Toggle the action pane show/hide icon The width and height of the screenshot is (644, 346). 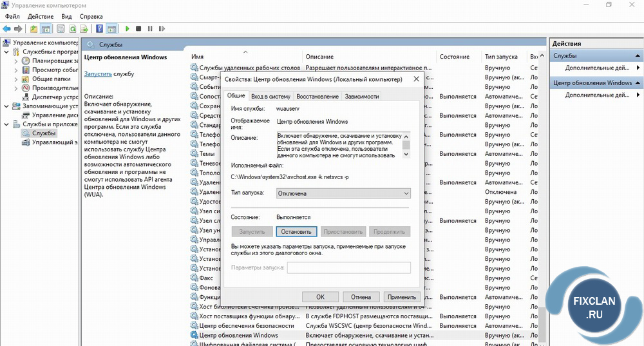coord(111,29)
